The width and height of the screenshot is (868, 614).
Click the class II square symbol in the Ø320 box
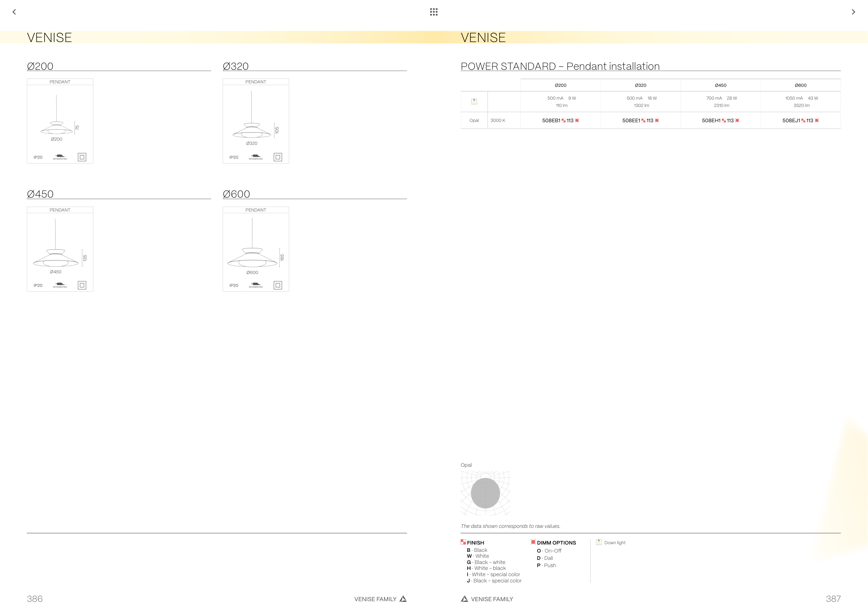(277, 157)
